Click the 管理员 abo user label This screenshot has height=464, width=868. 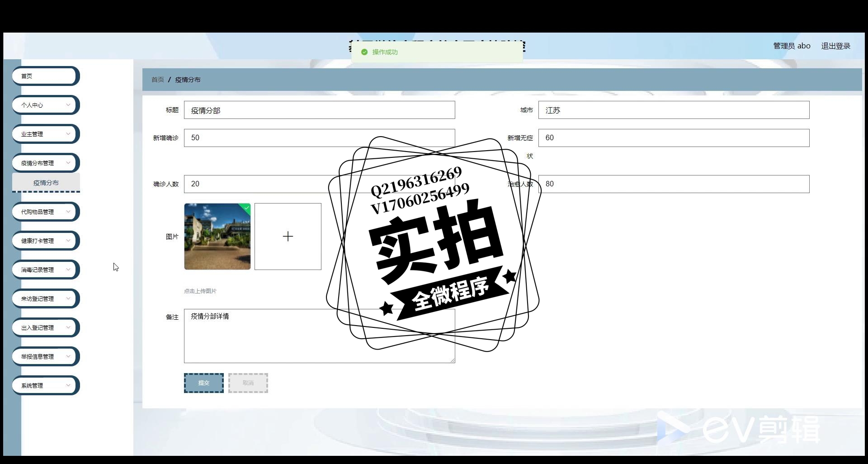[x=792, y=46]
